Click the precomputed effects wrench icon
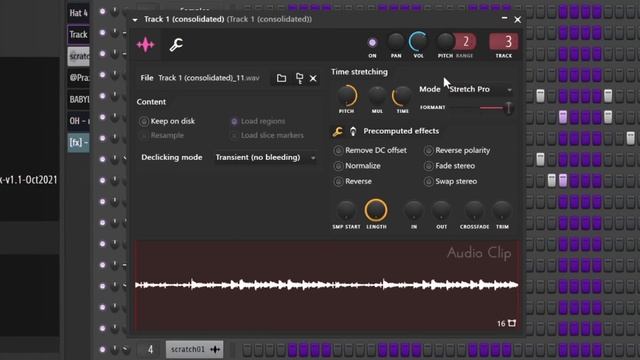Screen dimensions: 640x360 [x=338, y=131]
